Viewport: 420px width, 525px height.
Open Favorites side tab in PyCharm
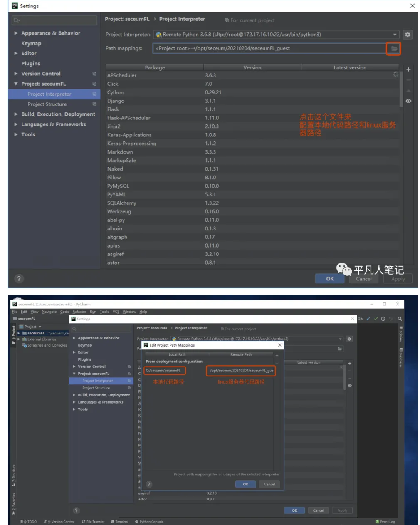tap(14, 504)
